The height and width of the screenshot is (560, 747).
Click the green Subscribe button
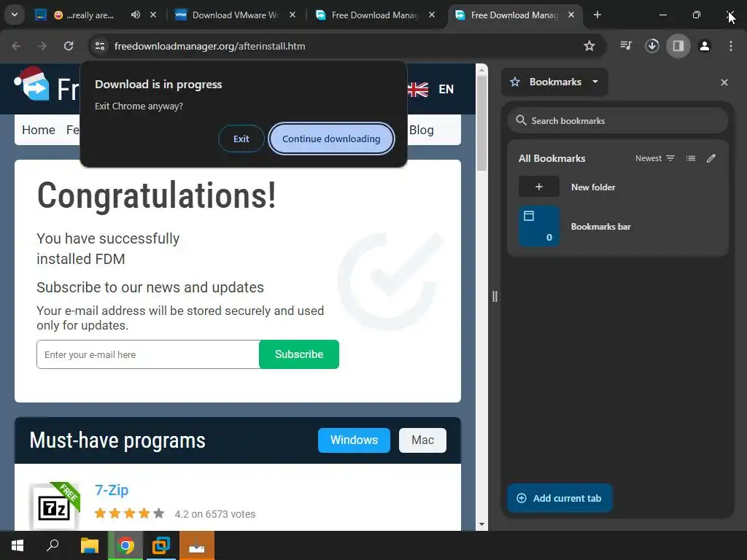pyautogui.click(x=299, y=354)
